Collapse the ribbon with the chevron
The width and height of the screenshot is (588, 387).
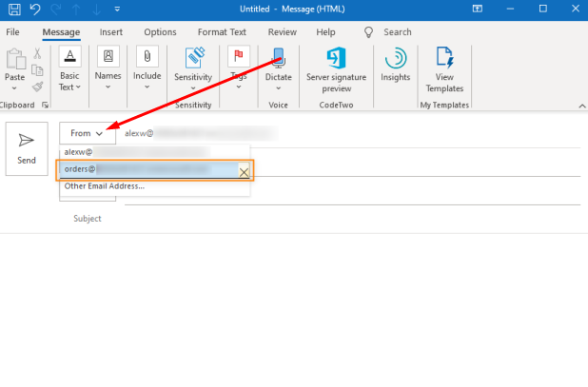pos(582,106)
